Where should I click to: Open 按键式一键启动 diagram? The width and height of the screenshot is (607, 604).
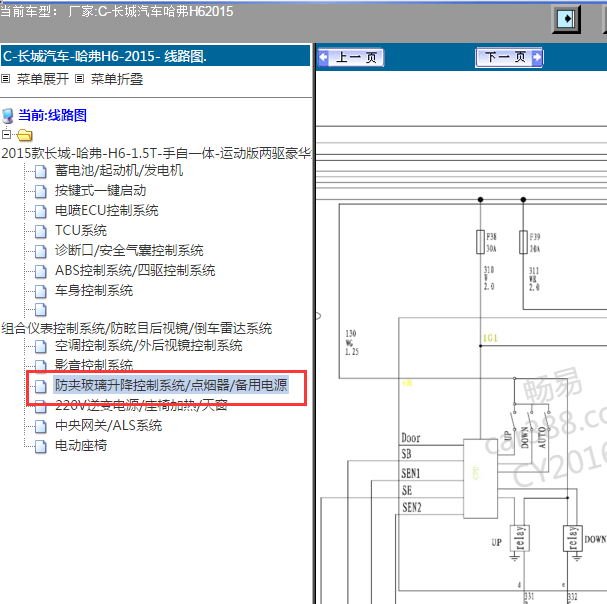point(101,190)
